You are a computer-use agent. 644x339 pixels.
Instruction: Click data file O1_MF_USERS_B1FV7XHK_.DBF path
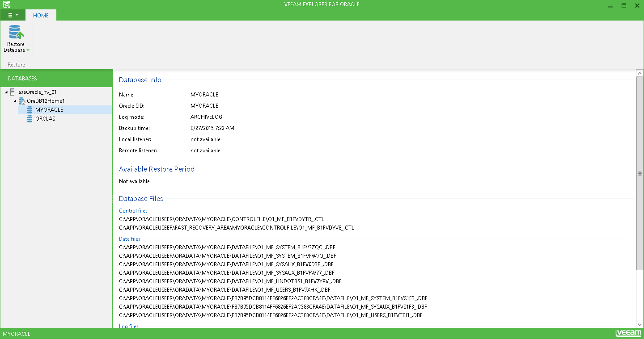point(225,290)
